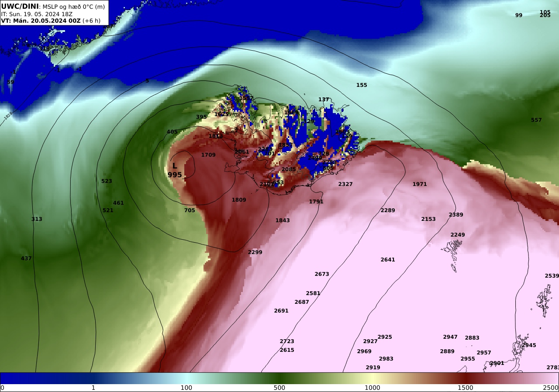Click the 'L' low pressure marker
Image resolution: width=559 pixels, height=392 pixels.
click(175, 166)
